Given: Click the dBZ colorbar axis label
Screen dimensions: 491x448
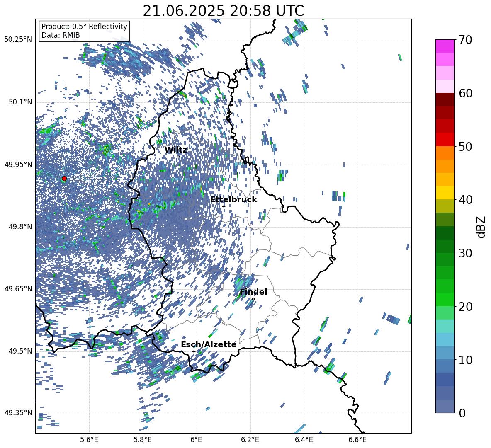Looking at the screenshot, I should pos(481,227).
